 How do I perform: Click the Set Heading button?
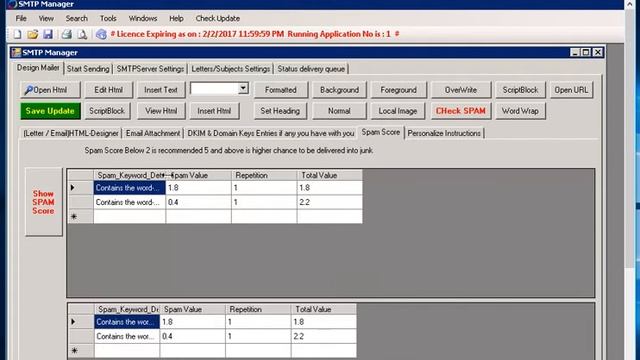280,111
